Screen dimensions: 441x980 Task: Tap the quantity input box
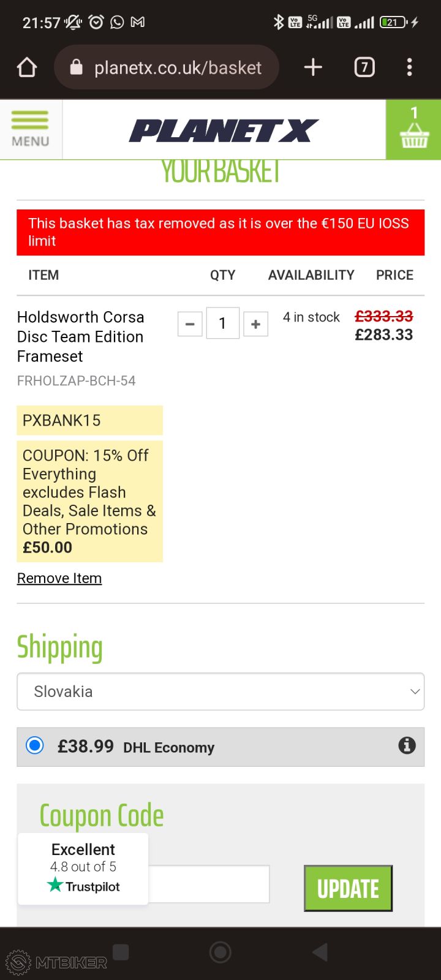click(222, 323)
